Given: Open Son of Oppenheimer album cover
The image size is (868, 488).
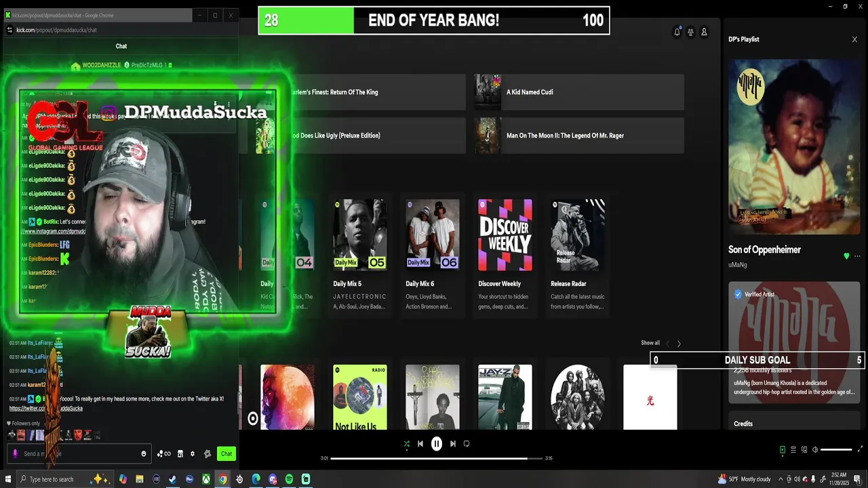Looking at the screenshot, I should [794, 146].
